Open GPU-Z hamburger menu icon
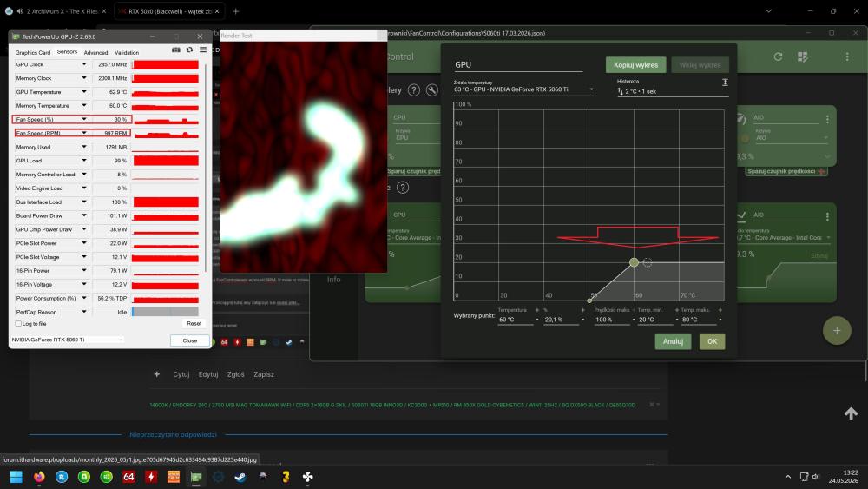Image resolution: width=868 pixels, height=489 pixels. coord(203,50)
